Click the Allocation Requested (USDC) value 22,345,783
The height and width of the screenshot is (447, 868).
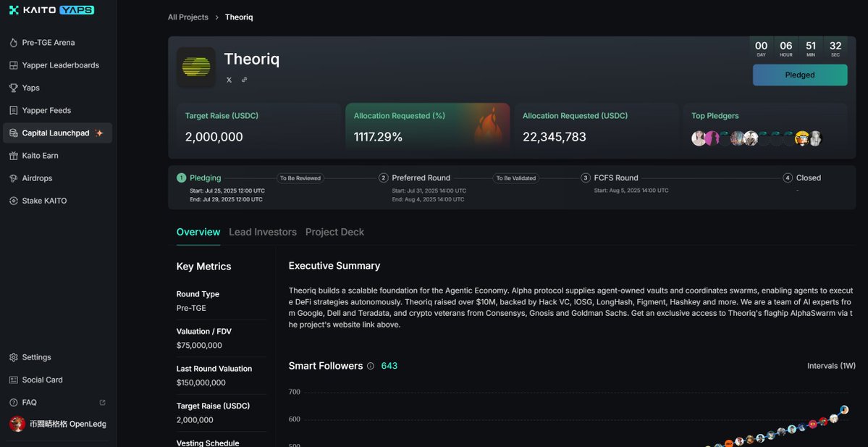pos(554,137)
